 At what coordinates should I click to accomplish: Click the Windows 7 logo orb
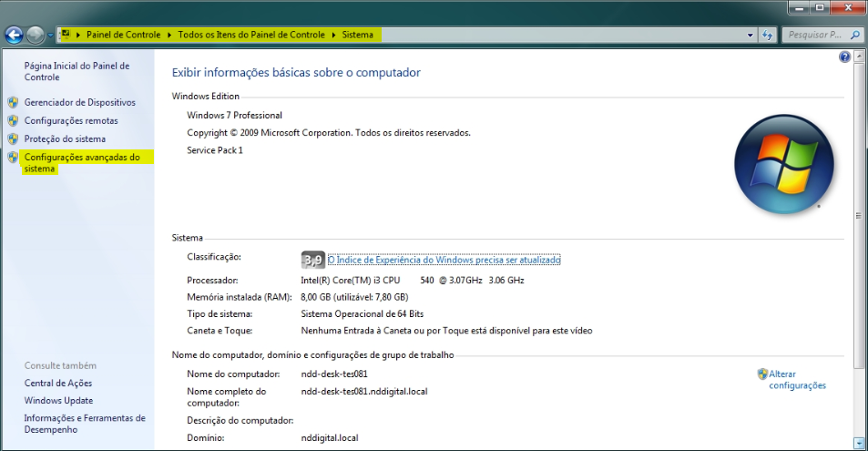pos(784,165)
